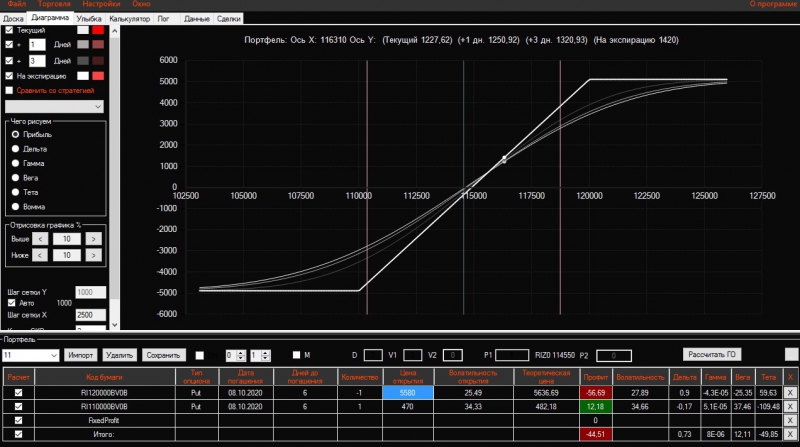The image size is (800, 447).
Task: Click the left arrow next to Ниже
Action: [40, 255]
